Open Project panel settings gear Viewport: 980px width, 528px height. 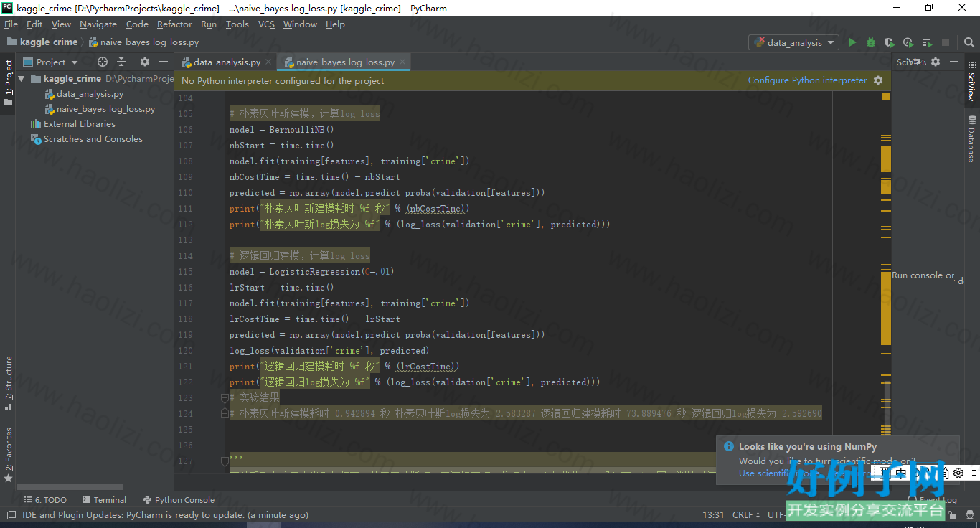point(145,62)
